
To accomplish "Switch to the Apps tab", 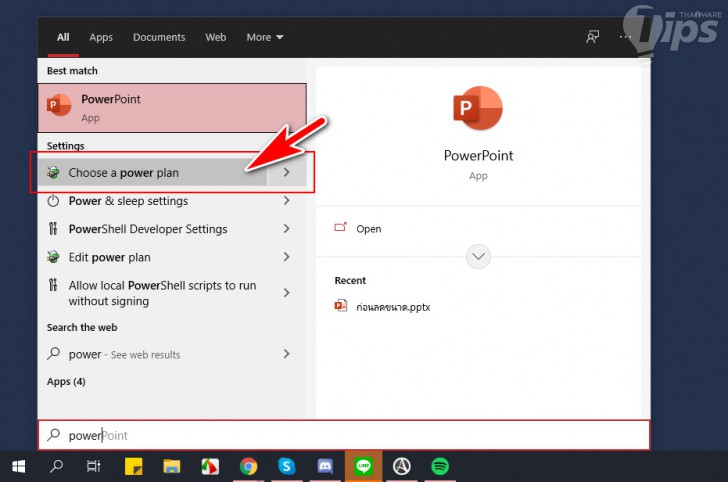I will point(101,37).
